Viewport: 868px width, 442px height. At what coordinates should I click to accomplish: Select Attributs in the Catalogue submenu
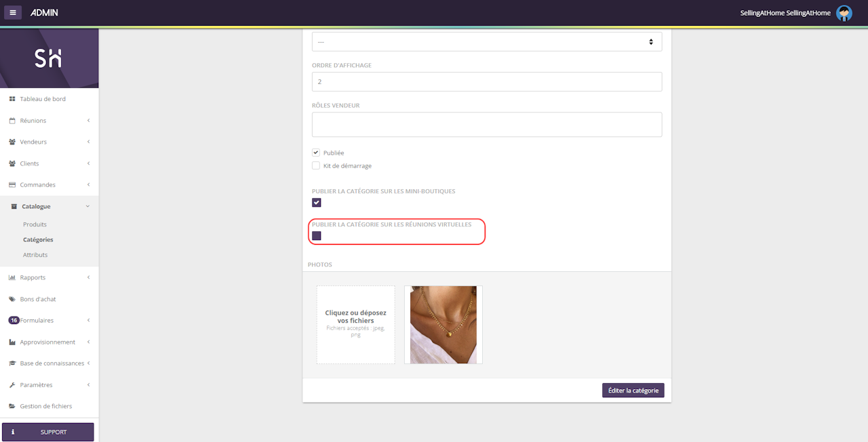[35, 255]
